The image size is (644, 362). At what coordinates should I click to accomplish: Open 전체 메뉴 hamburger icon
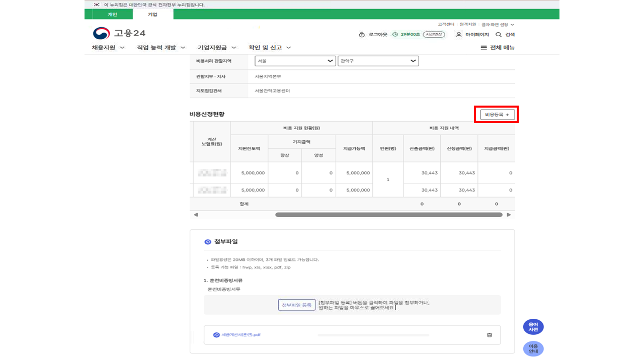(x=484, y=48)
